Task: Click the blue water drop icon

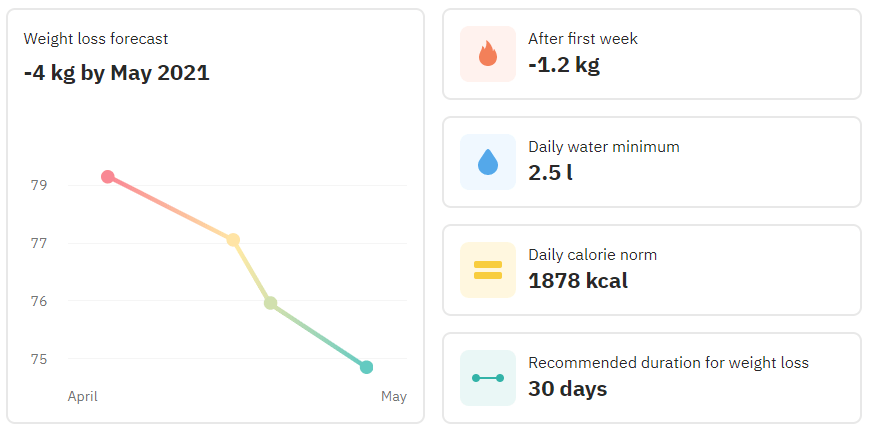Action: tap(488, 162)
